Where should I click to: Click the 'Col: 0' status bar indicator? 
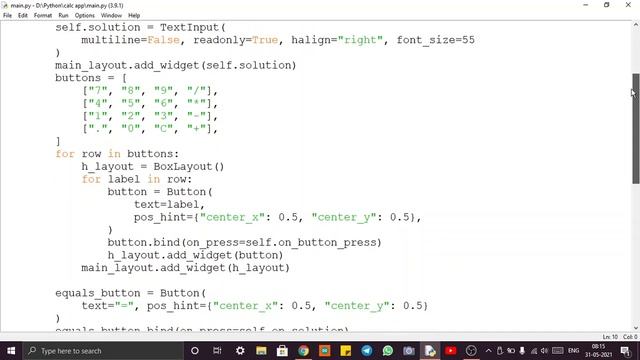[x=630, y=337]
